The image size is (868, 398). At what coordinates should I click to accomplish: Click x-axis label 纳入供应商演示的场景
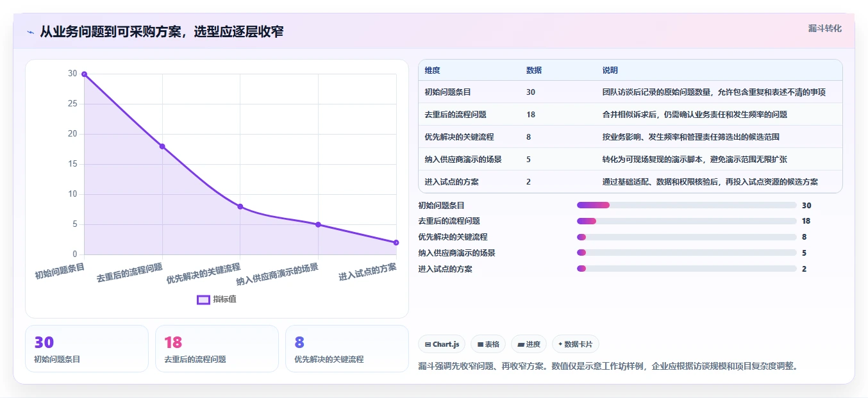(277, 274)
